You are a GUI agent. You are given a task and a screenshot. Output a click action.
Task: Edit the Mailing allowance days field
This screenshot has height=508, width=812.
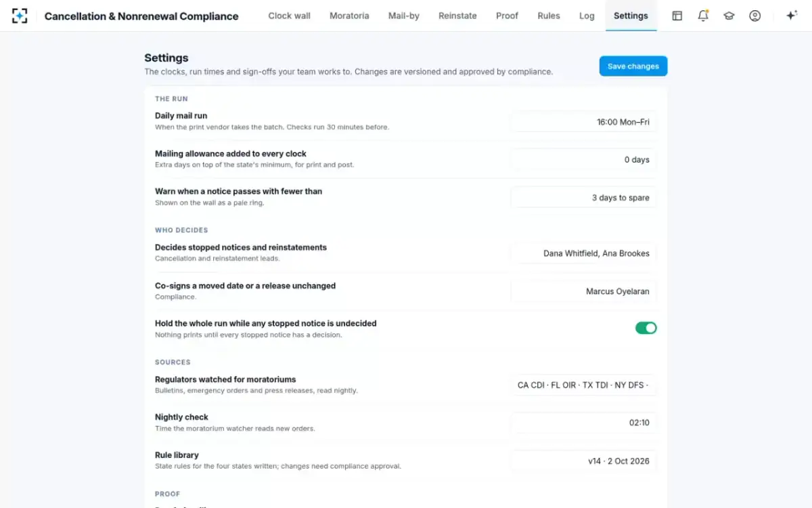583,160
